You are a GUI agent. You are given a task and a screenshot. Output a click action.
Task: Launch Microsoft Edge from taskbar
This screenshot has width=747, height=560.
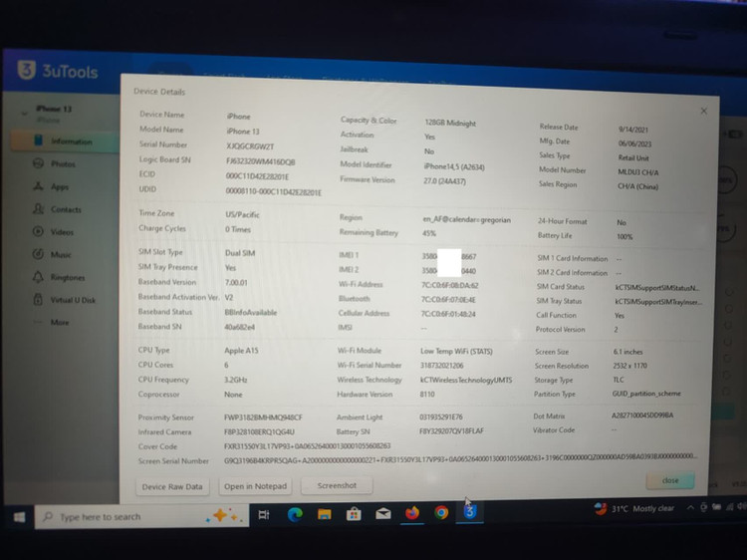pyautogui.click(x=295, y=514)
